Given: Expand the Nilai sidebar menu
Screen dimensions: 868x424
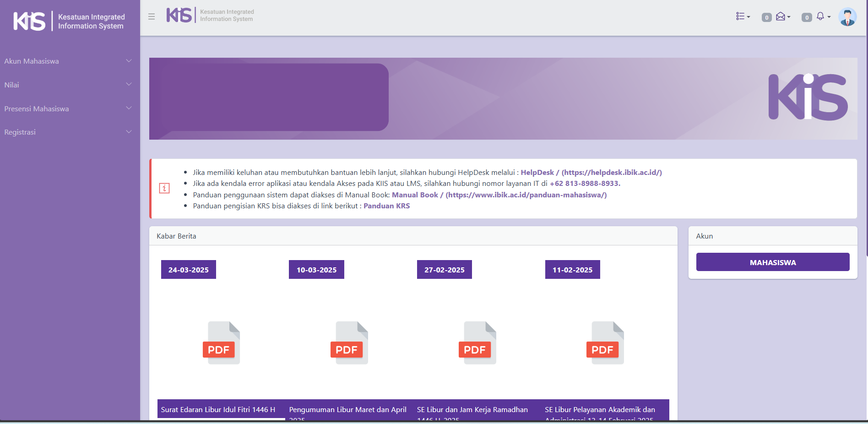Looking at the screenshot, I should pos(69,85).
